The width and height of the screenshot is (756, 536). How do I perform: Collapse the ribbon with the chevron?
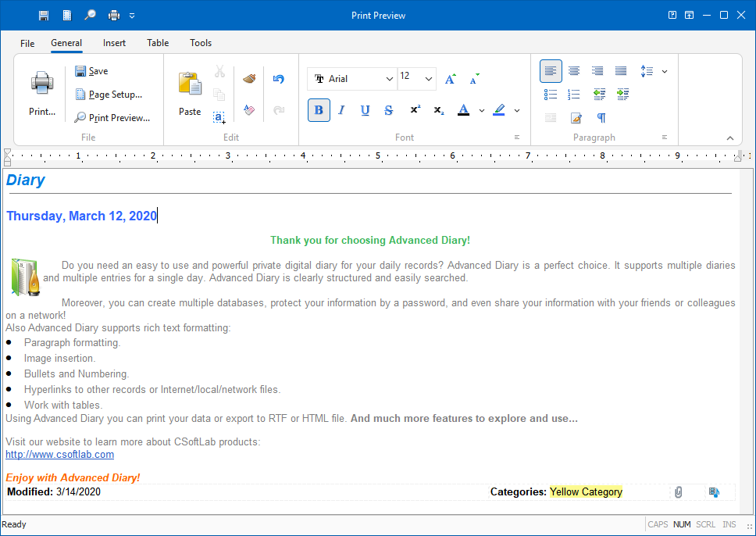tap(730, 138)
